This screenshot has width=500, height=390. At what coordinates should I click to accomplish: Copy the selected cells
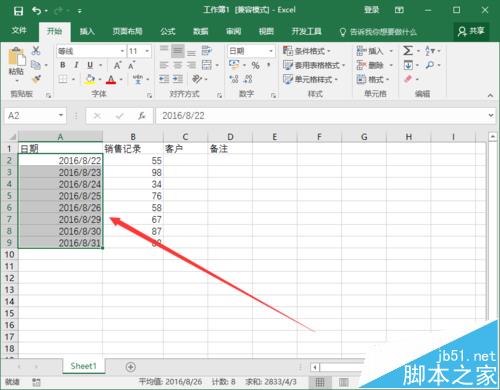coord(36,65)
